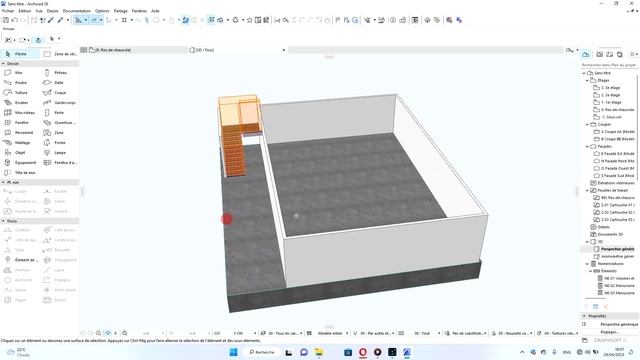
Task: Pick the Ouverture opening tool
Action: tap(60, 122)
